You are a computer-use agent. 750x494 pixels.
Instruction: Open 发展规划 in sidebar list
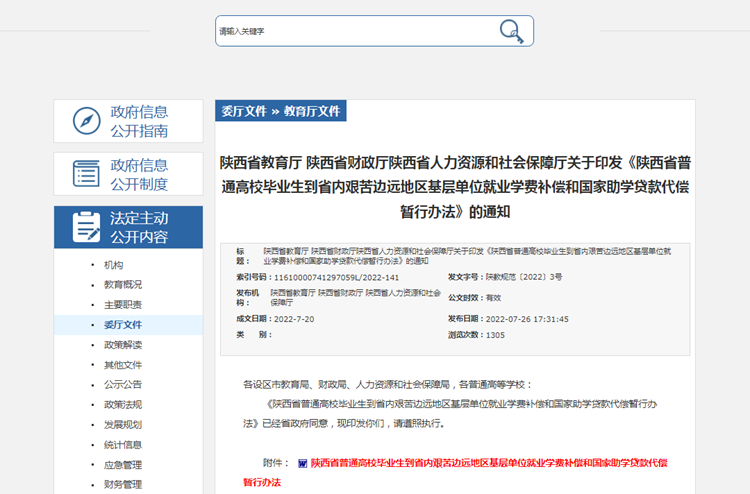click(123, 425)
